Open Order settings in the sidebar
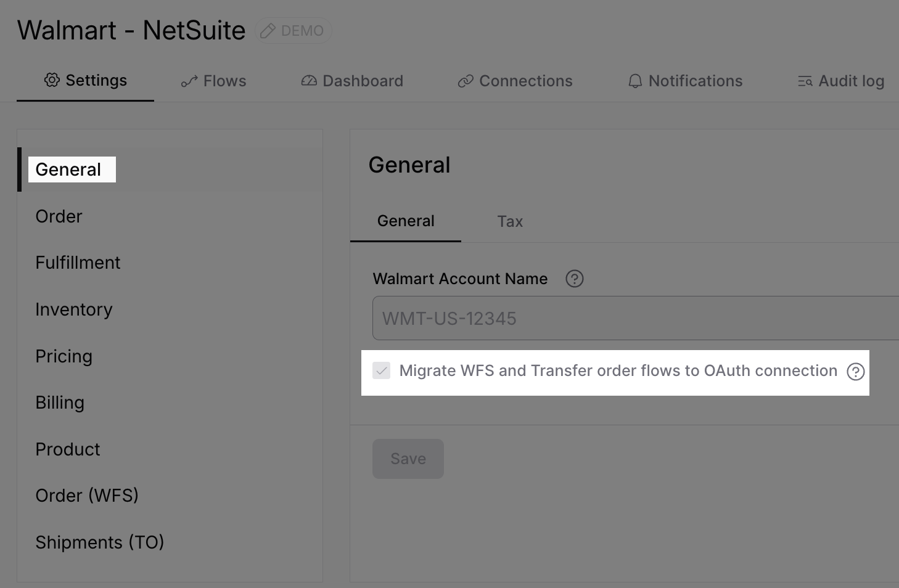Viewport: 899px width, 588px height. click(x=170, y=216)
